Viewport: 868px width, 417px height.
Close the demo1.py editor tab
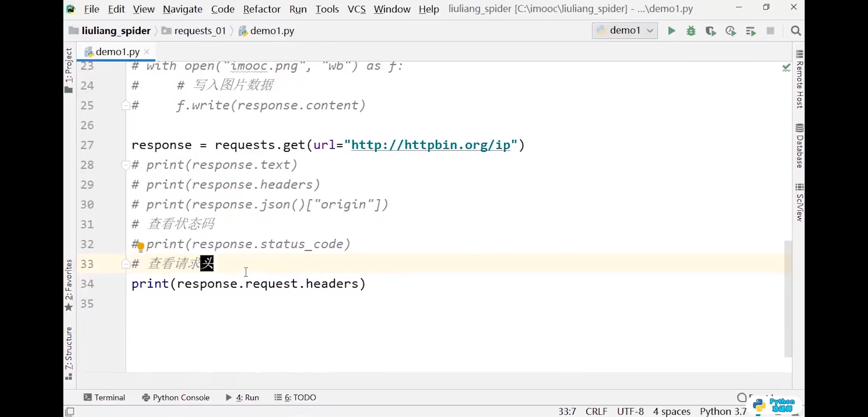[147, 51]
